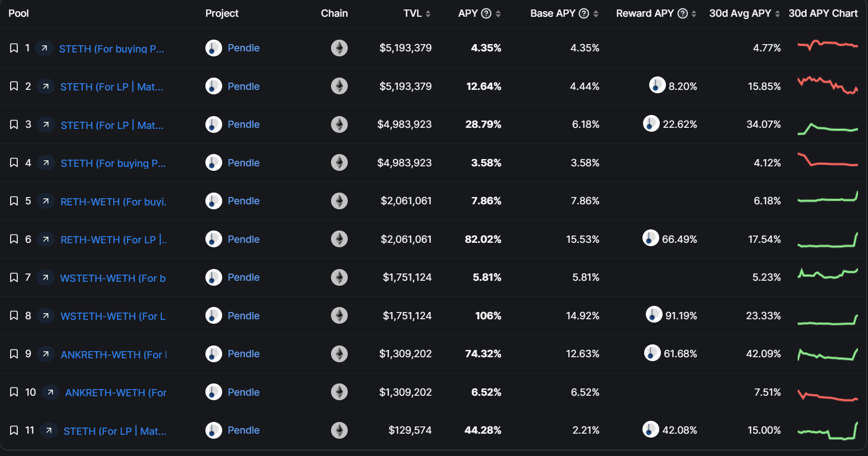Bookmark pool row 2 STETH For LP

(x=14, y=86)
